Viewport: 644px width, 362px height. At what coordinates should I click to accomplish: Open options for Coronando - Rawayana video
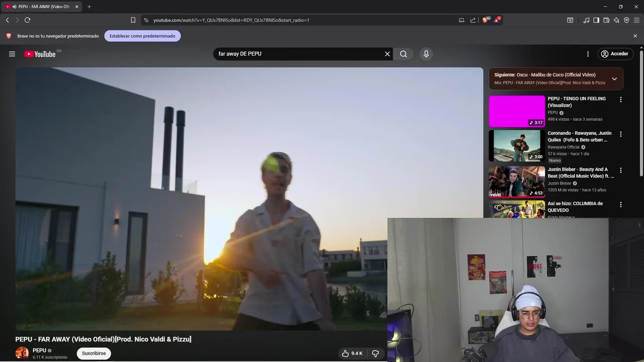[620, 134]
